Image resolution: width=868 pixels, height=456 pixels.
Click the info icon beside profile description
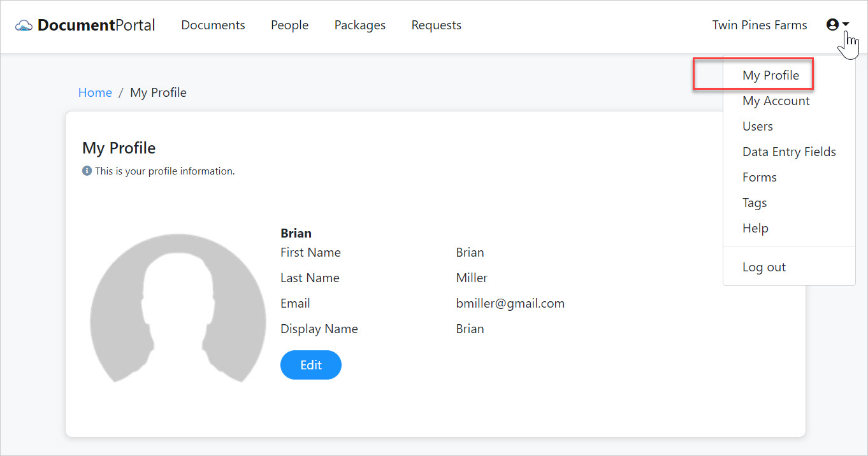click(x=86, y=171)
